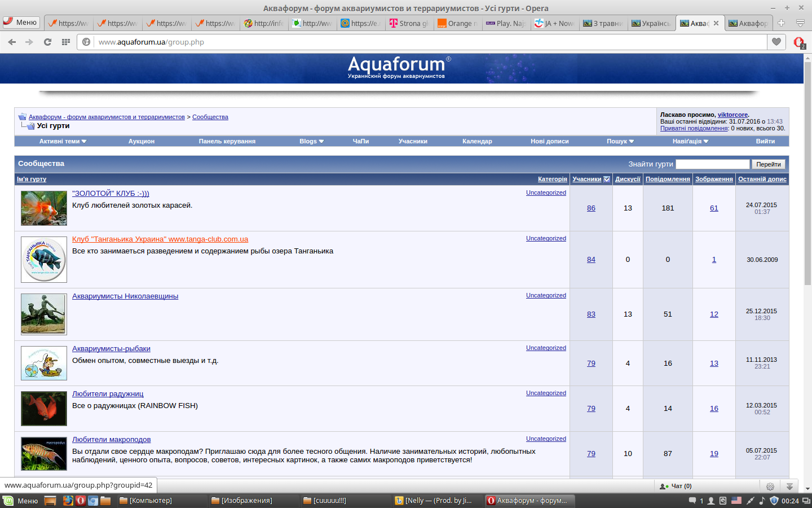Open the Навігація dropdown menu
The height and width of the screenshot is (508, 812).
(690, 141)
